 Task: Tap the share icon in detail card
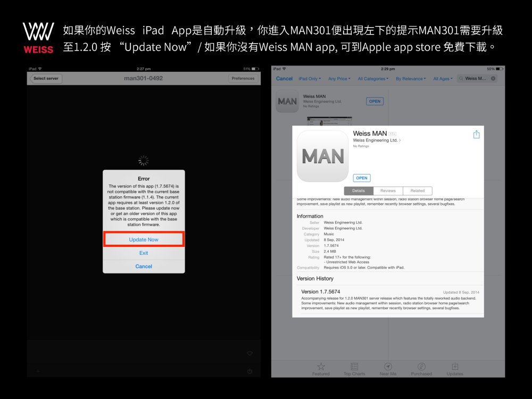pos(476,135)
